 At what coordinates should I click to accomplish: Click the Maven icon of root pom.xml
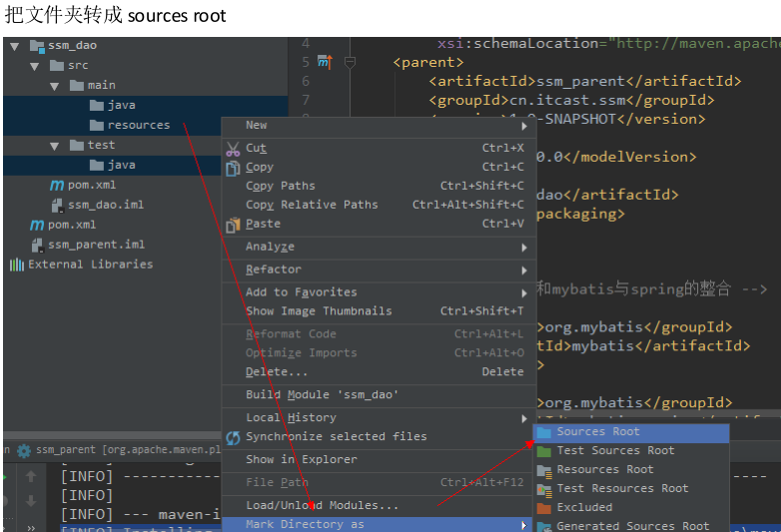(x=37, y=226)
